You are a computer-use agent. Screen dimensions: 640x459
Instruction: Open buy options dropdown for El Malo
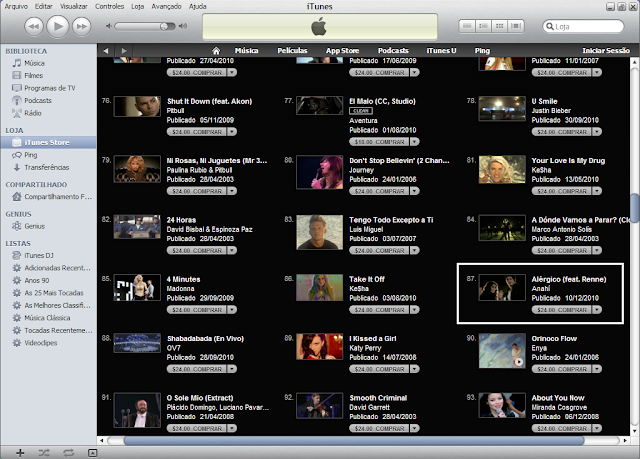coord(414,142)
